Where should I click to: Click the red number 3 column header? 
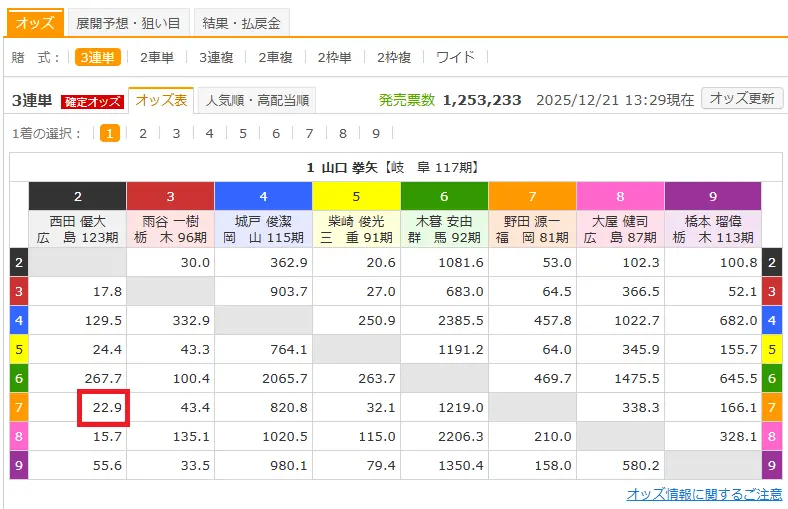[170, 196]
